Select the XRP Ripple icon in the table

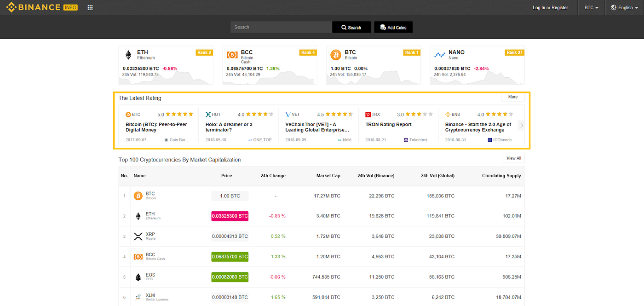click(x=138, y=236)
